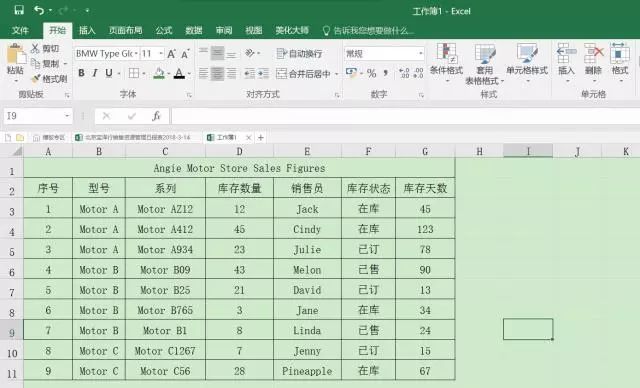Click the formula bar input field
The height and width of the screenshot is (388, 640).
click(x=405, y=116)
